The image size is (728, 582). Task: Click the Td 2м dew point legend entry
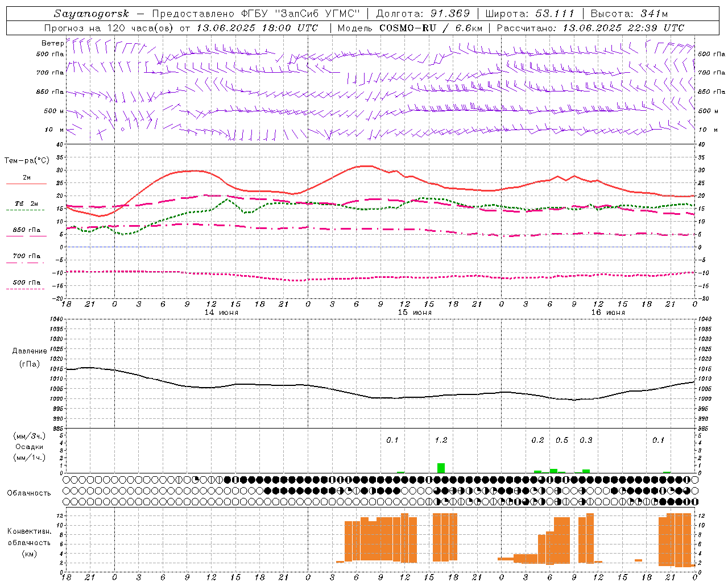(x=27, y=203)
